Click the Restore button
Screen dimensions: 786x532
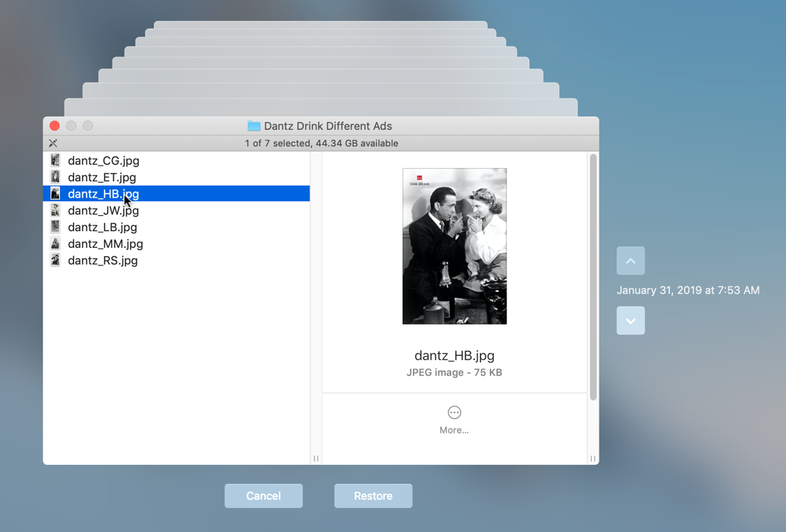point(373,496)
